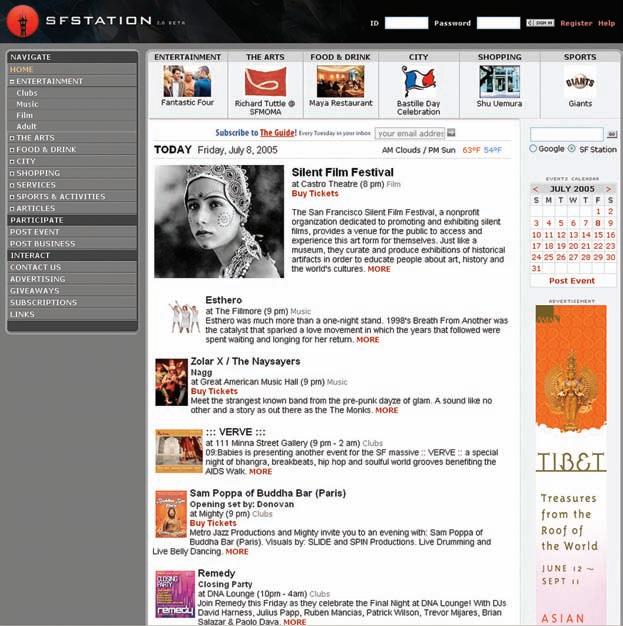The height and width of the screenshot is (626, 623).
Task: Go to next month in events calendar
Action: (609, 189)
